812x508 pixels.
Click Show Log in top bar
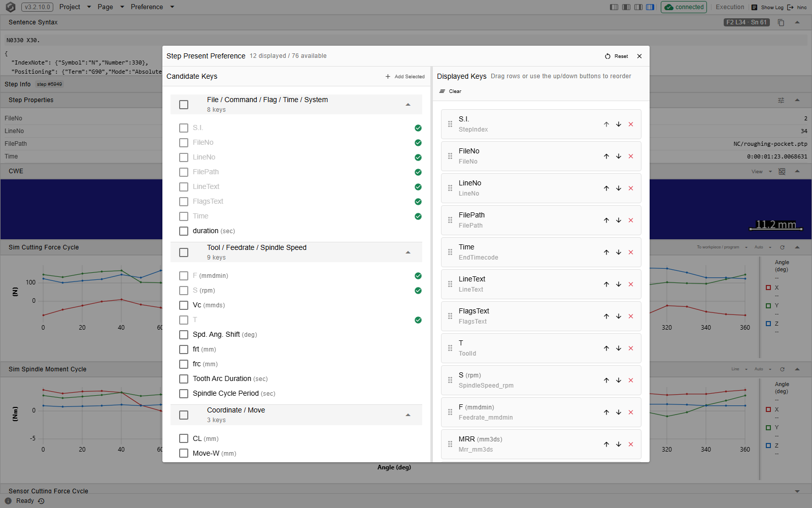point(767,7)
